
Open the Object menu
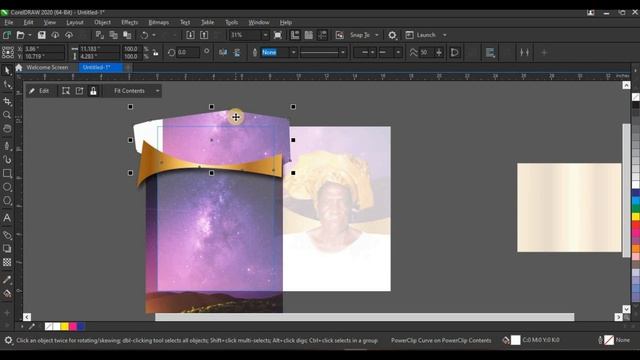point(102,22)
